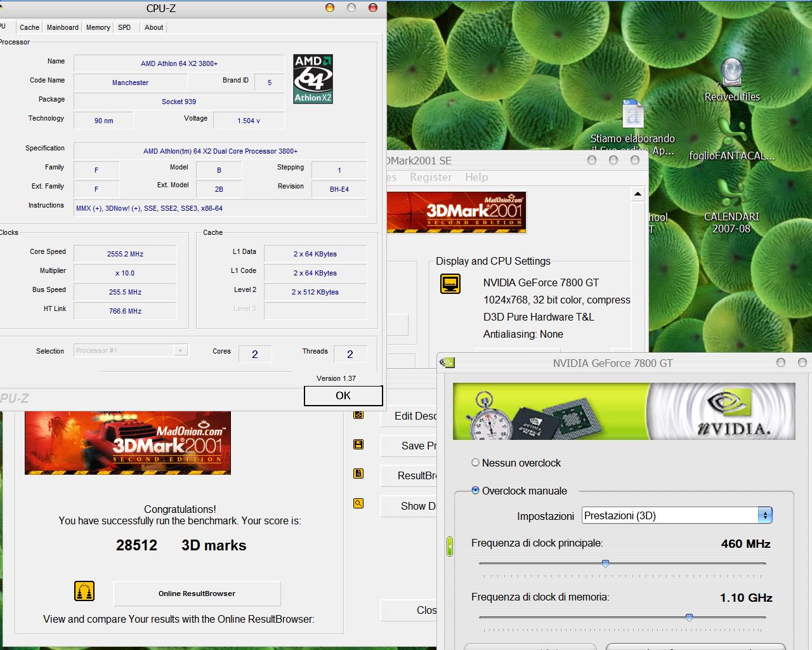The height and width of the screenshot is (650, 812).
Task: Click the AMD Athlon 64 X2 logo
Action: tap(313, 79)
